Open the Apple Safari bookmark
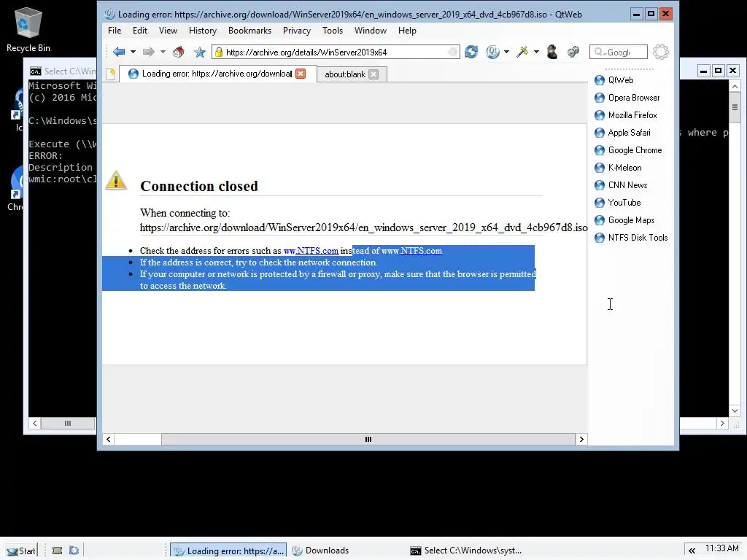Image resolution: width=747 pixels, height=560 pixels. [x=622, y=133]
